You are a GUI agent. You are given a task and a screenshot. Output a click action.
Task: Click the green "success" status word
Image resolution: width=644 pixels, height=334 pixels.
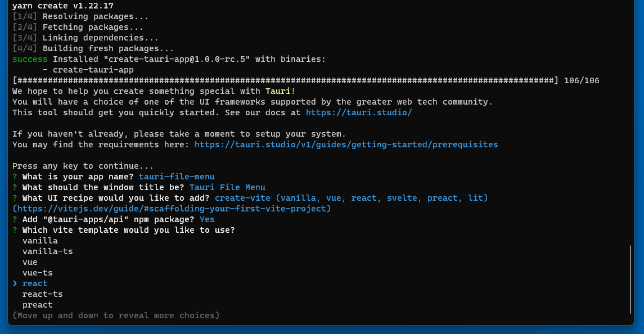point(30,59)
